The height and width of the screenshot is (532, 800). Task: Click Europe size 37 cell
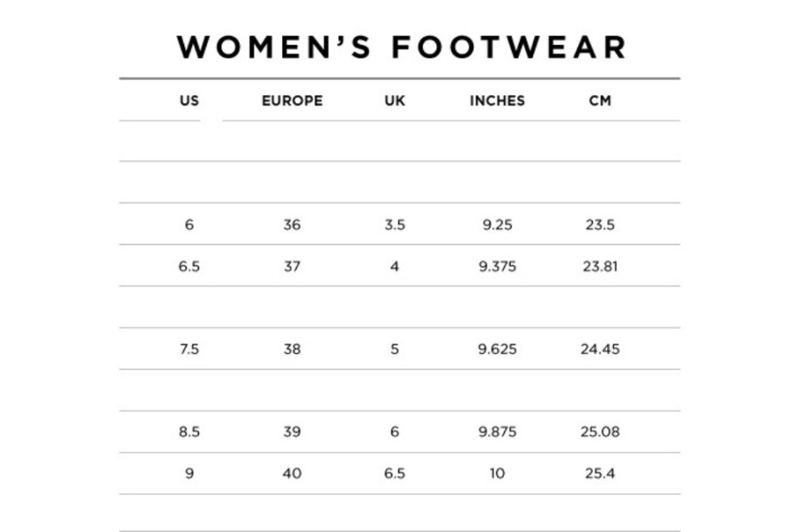click(292, 266)
